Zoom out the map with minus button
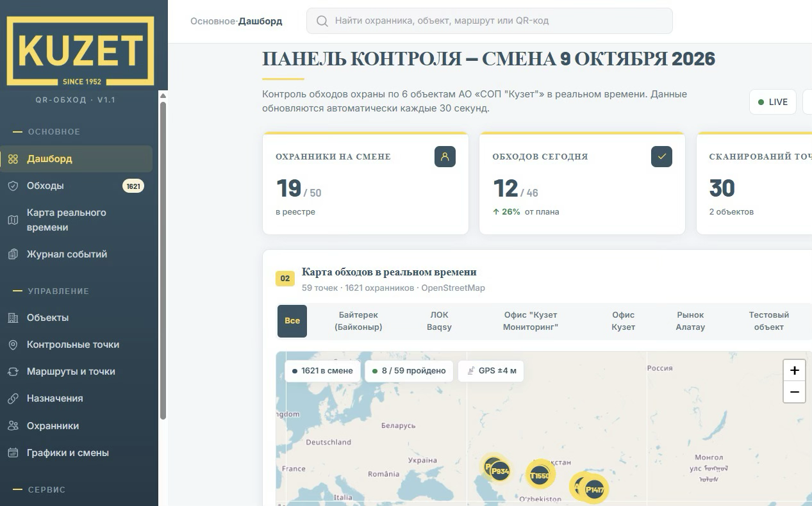The height and width of the screenshot is (506, 812). click(794, 392)
